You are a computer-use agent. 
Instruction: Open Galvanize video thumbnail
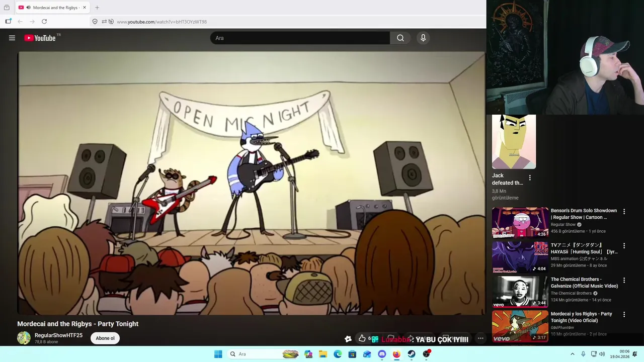[520, 292]
